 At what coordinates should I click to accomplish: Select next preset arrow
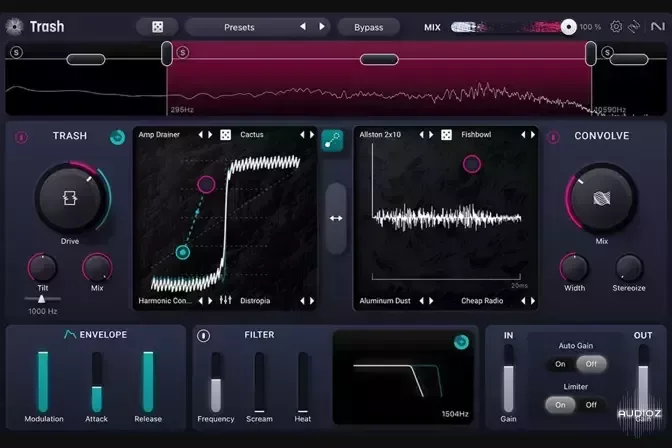(x=322, y=27)
